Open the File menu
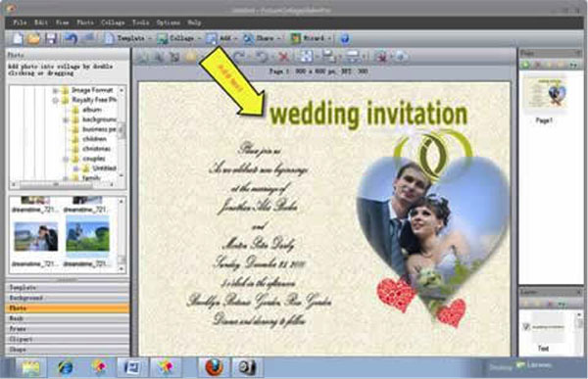 click(x=20, y=23)
